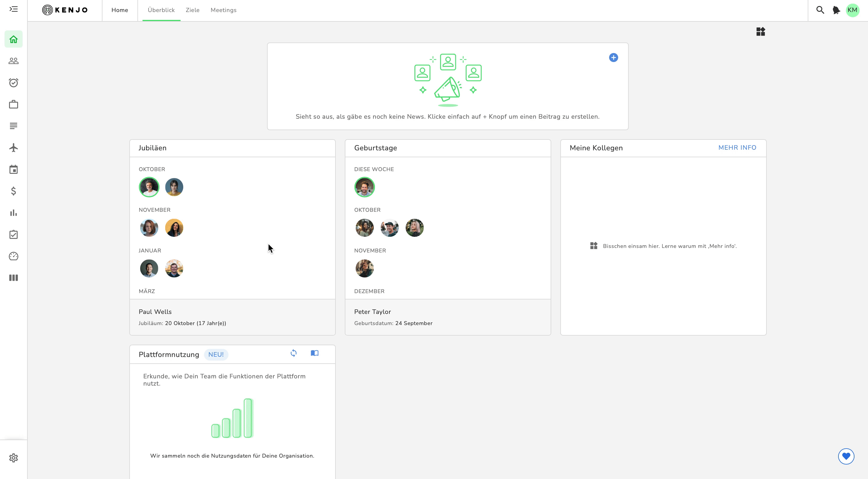Select Paul Wells' avatar under Oktober anniversaries
Viewport: 868px width, 479px height.
(149, 187)
